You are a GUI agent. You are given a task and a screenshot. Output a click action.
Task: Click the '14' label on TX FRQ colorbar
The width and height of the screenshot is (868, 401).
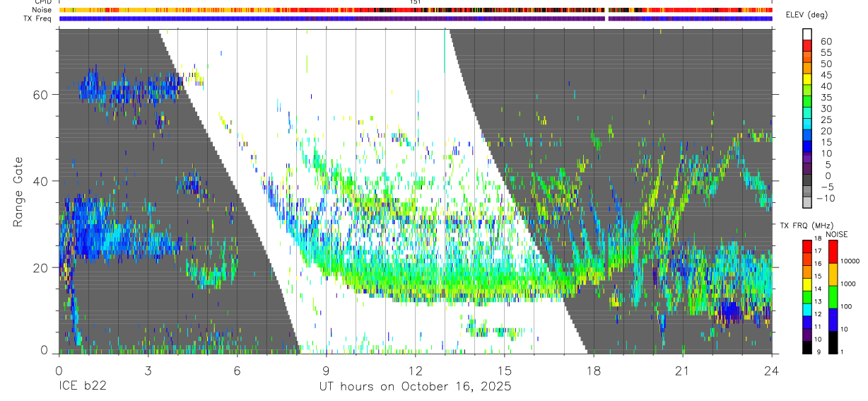click(818, 289)
